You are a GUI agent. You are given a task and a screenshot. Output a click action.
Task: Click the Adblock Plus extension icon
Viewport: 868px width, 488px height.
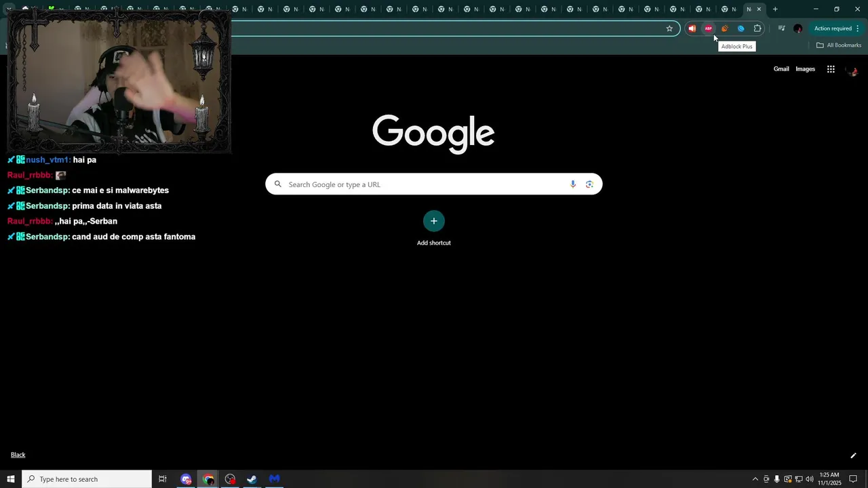(x=708, y=28)
